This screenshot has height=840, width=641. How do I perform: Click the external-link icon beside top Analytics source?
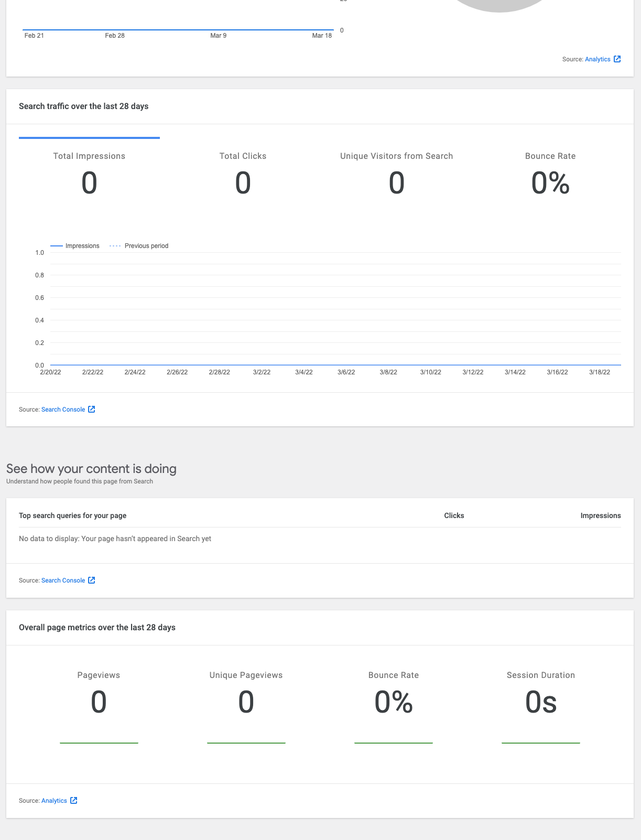click(x=617, y=59)
